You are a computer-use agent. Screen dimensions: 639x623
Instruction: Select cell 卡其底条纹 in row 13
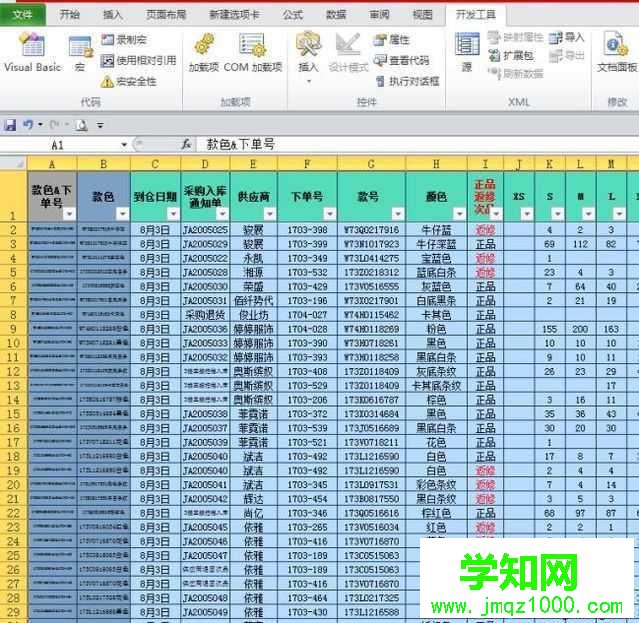click(x=436, y=385)
